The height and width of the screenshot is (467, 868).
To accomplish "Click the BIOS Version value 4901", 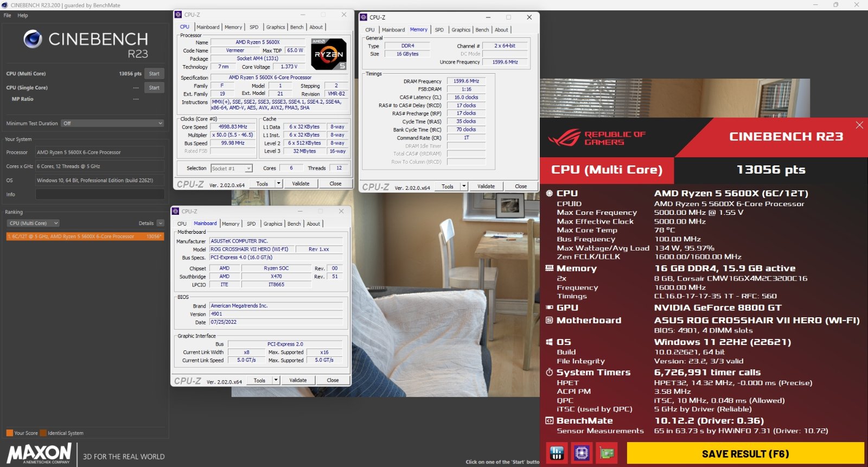I will tap(277, 314).
